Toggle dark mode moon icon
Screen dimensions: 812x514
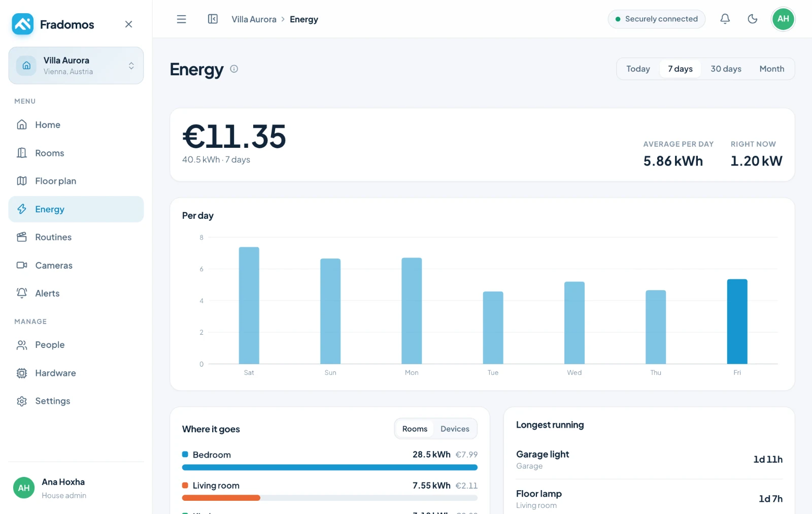point(753,19)
